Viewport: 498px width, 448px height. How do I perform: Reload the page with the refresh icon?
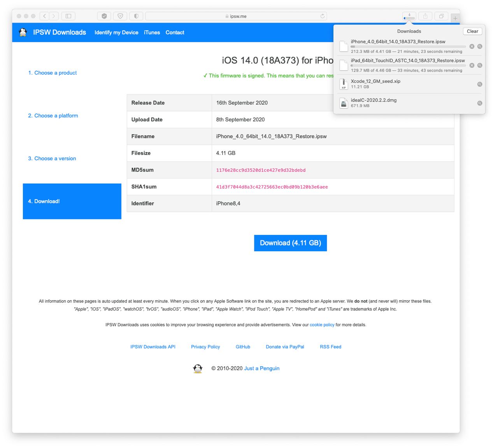coord(322,16)
